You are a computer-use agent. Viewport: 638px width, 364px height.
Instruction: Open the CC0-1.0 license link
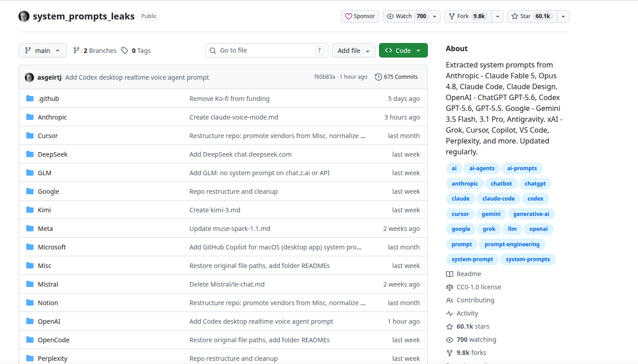click(479, 287)
